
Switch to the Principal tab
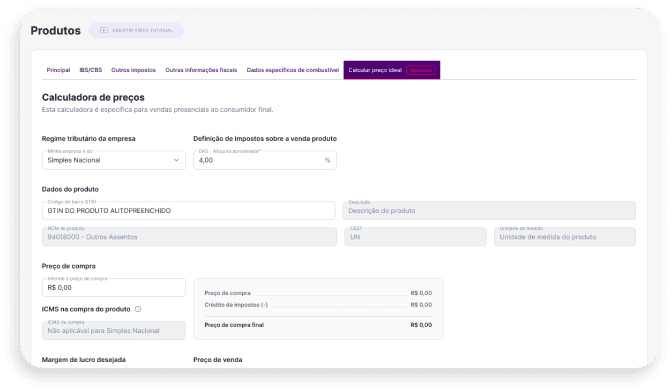[58, 70]
